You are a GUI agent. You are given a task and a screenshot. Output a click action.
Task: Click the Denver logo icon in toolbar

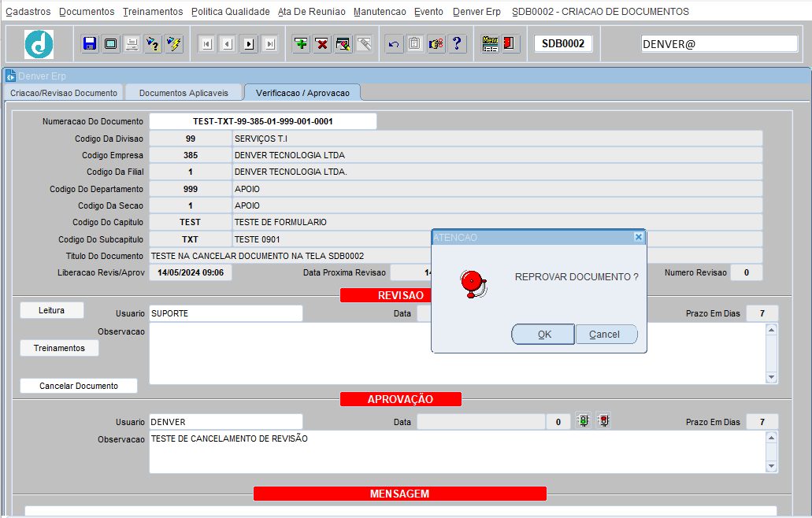pyautogui.click(x=39, y=44)
